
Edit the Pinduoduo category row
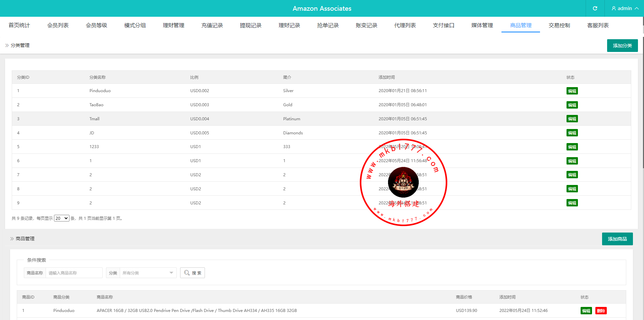click(x=572, y=91)
